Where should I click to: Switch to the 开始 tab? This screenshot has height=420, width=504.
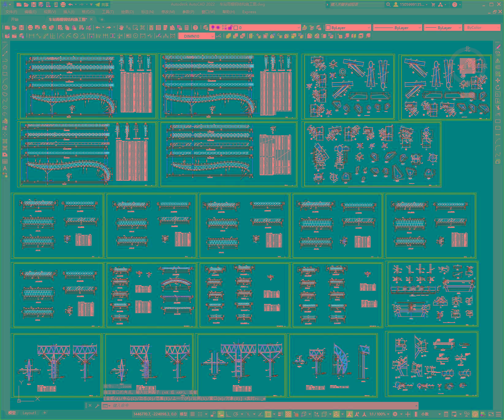[15, 19]
